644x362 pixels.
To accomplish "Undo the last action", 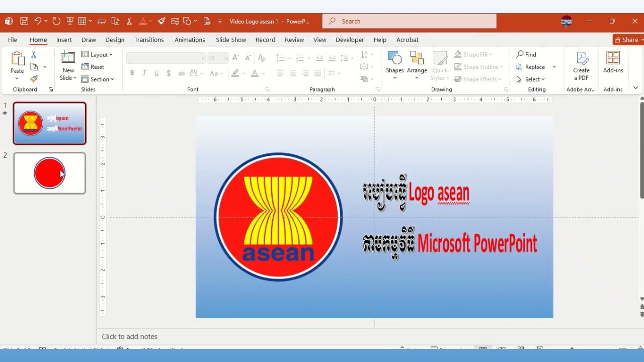I will click(x=38, y=21).
